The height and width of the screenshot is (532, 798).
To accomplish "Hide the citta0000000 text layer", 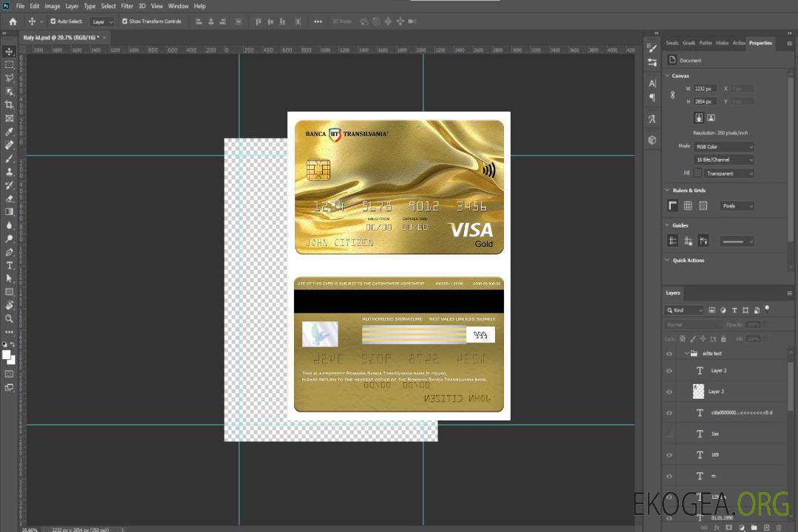I will (669, 413).
